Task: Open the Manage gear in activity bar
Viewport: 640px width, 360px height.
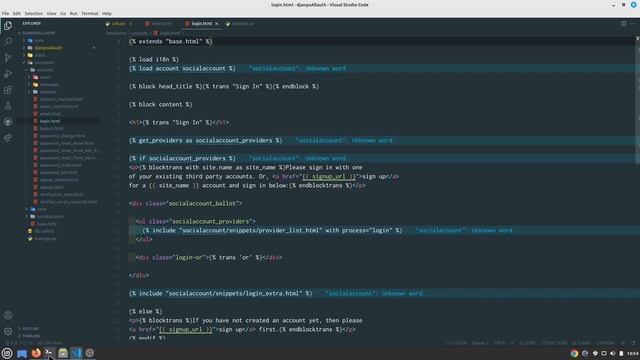Action: [x=8, y=331]
